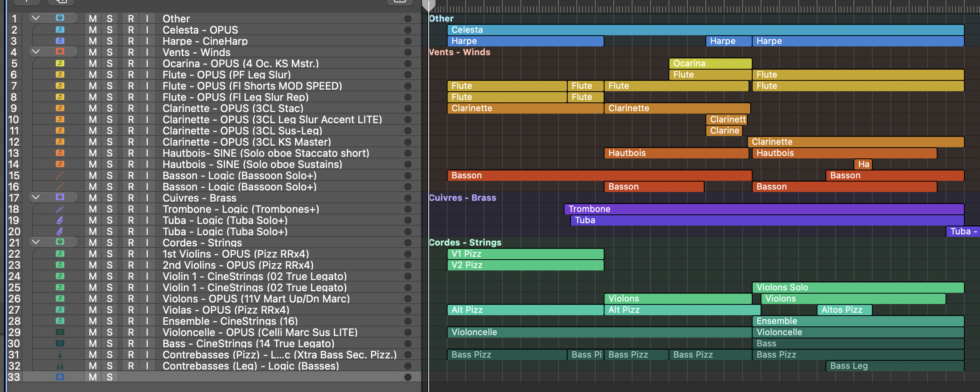Toggle input monitoring on the Trombone track
Viewport: 980px width, 392px height.
[x=147, y=209]
